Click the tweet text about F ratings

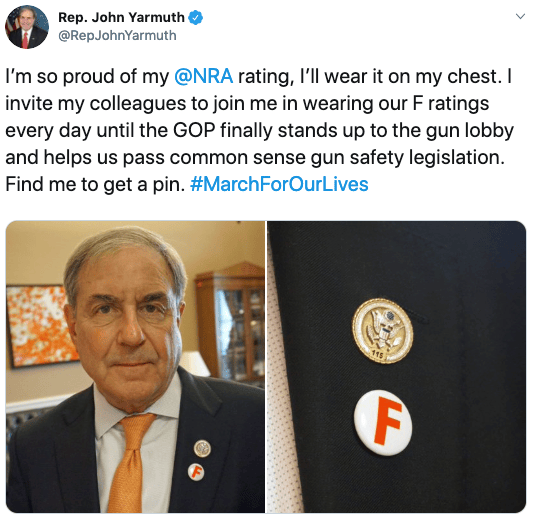tap(260, 130)
